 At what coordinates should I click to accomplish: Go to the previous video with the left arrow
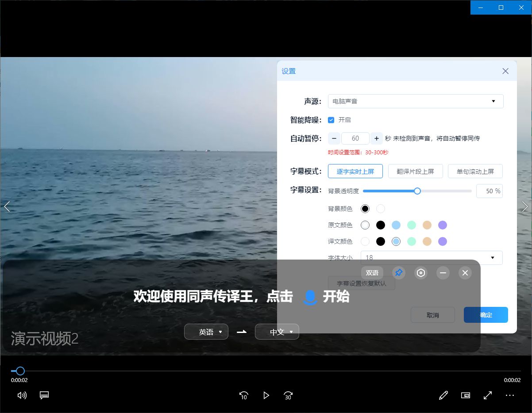coord(7,206)
